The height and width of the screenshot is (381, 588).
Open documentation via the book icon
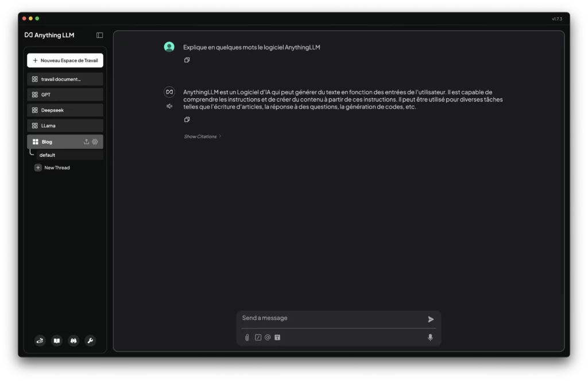click(57, 340)
